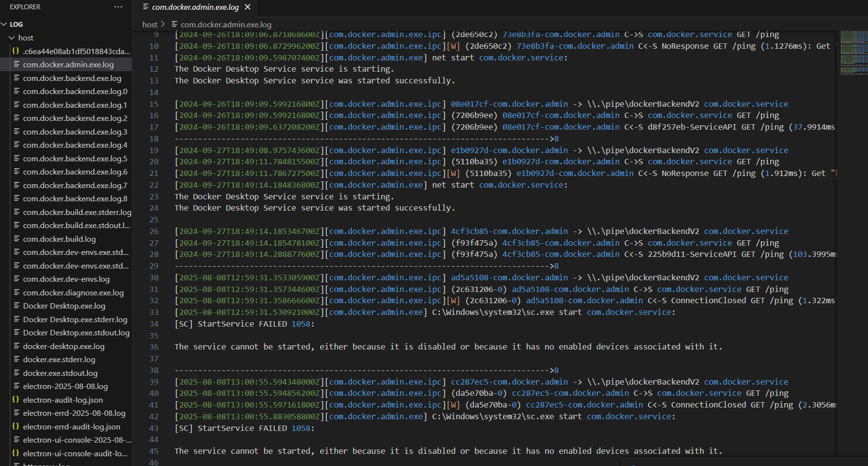Click the file icon on the editor tab
Viewport: 868px width, 466px height.
145,7
